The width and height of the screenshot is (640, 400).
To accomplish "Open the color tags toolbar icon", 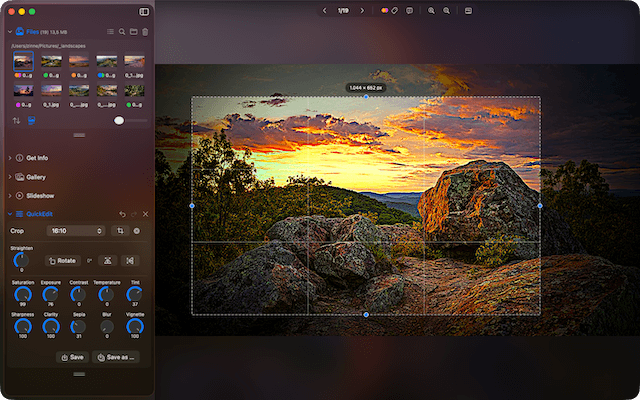I will (386, 10).
